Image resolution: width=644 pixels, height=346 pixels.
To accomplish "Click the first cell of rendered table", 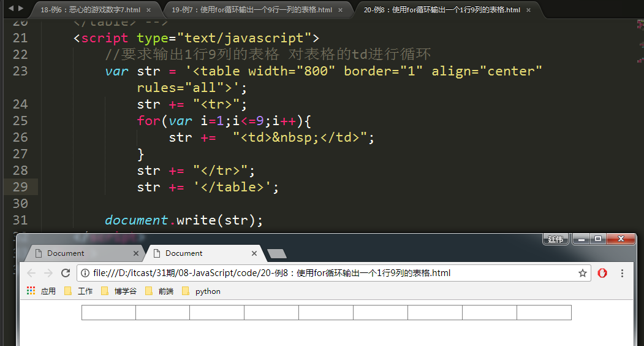I will coord(109,313).
